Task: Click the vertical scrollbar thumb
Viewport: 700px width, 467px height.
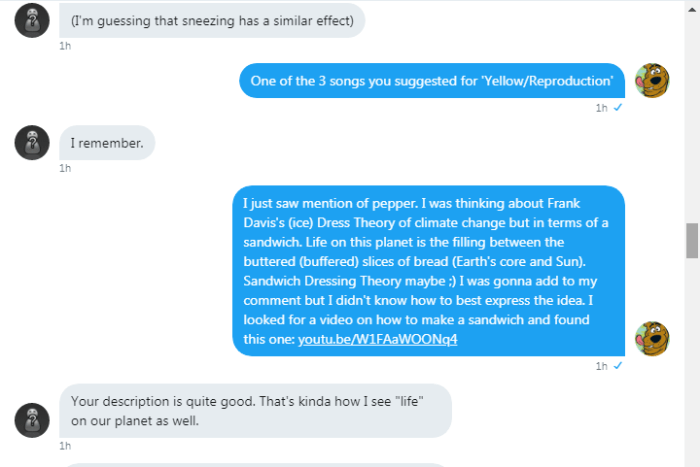Action: [691, 241]
